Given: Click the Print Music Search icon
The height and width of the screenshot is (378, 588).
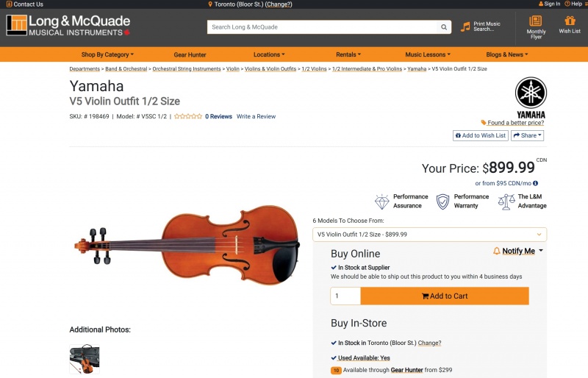Looking at the screenshot, I should pos(465,27).
